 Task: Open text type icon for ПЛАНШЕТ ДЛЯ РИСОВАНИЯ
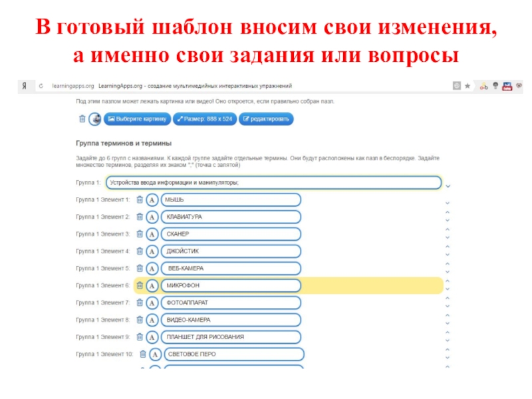(x=152, y=337)
